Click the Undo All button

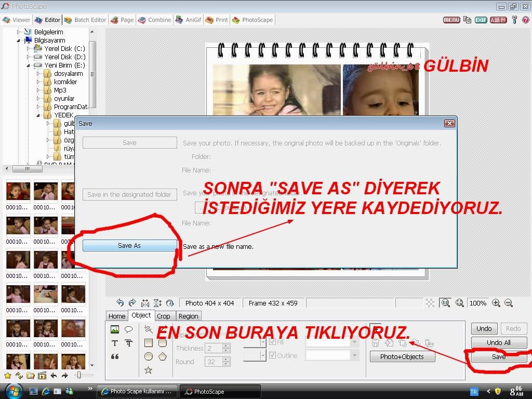[x=499, y=342]
